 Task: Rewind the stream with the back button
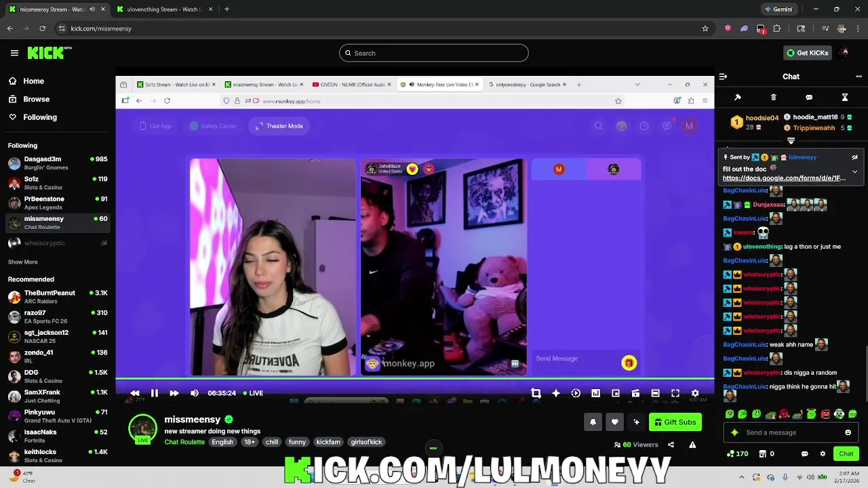pyautogui.click(x=135, y=393)
